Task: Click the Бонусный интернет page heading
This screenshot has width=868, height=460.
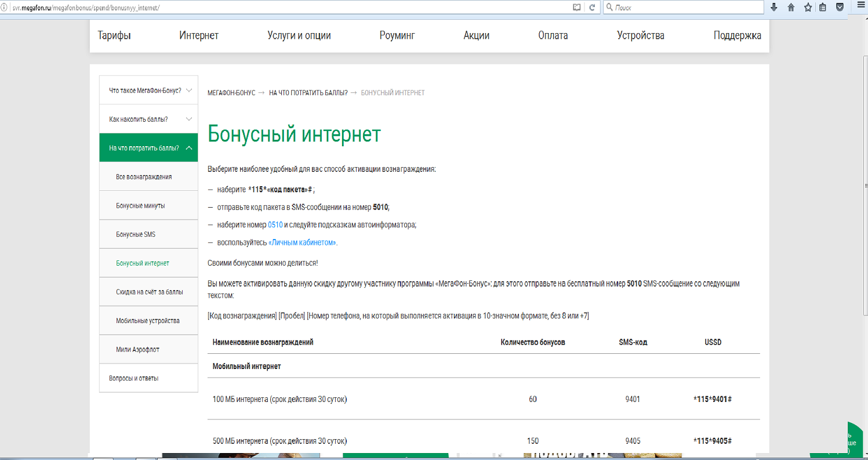Action: pyautogui.click(x=294, y=134)
